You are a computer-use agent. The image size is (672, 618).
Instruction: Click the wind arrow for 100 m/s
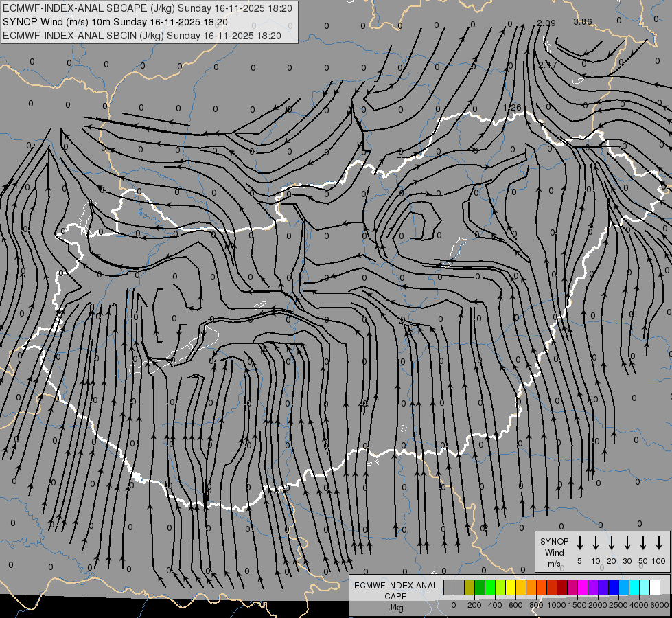pos(659,543)
